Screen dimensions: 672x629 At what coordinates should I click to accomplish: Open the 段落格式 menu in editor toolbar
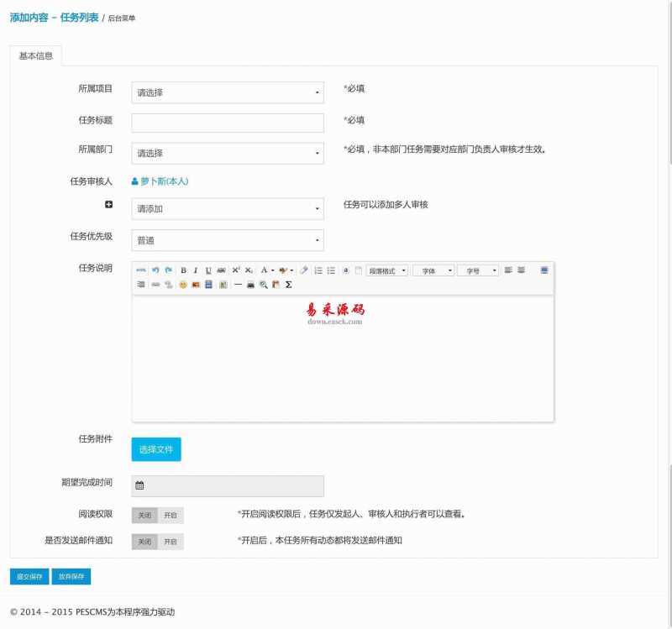coord(386,270)
